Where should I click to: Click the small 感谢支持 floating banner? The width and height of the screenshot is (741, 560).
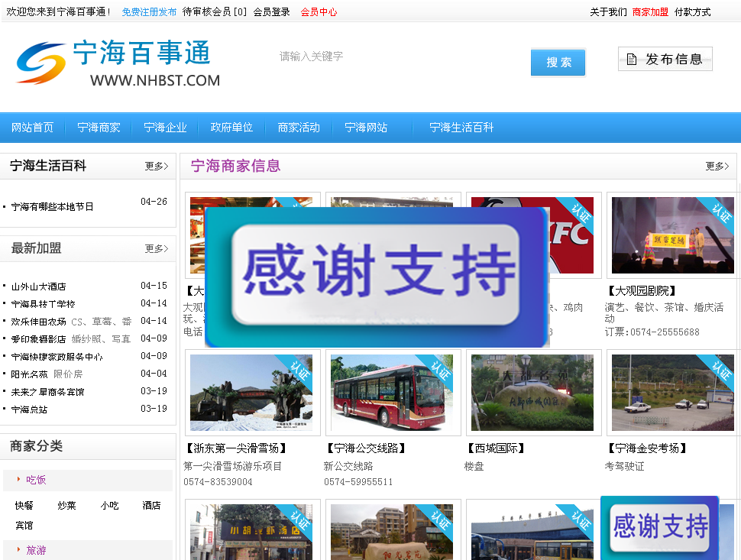point(660,527)
